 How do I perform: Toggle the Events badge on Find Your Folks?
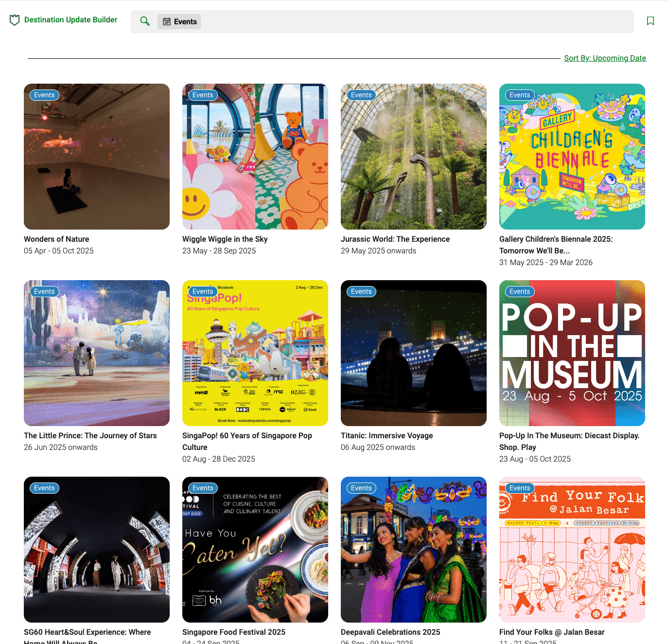[x=519, y=488]
